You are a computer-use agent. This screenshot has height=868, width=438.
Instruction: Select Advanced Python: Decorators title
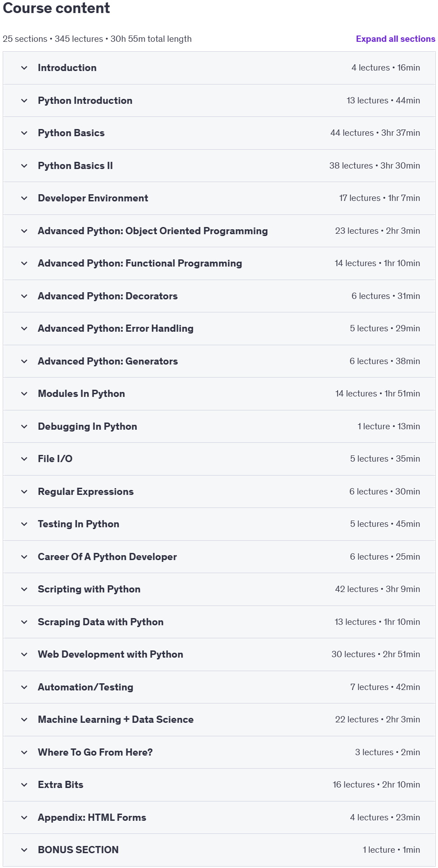point(107,296)
